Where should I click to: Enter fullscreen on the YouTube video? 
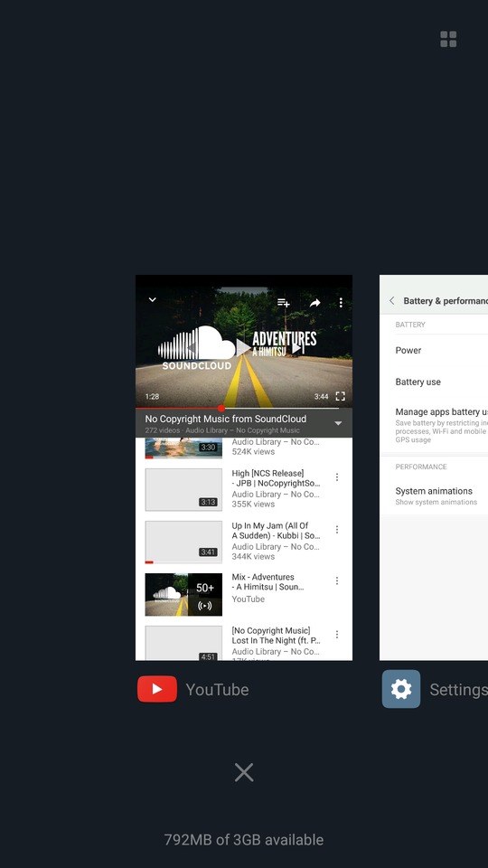pos(341,396)
